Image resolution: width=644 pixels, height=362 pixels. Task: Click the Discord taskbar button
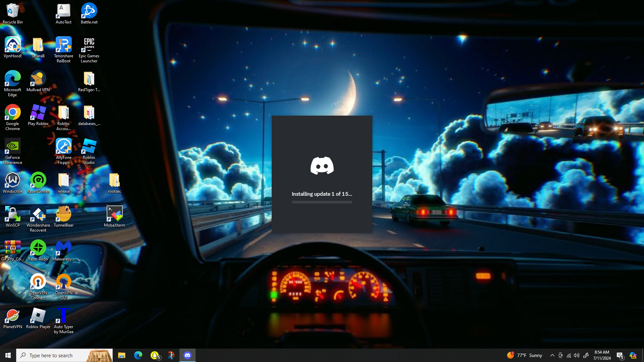pyautogui.click(x=187, y=355)
